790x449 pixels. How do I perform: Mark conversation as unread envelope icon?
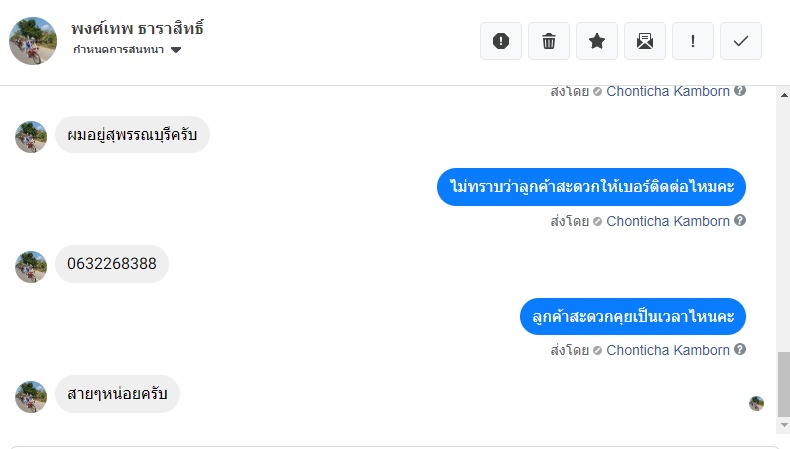645,41
